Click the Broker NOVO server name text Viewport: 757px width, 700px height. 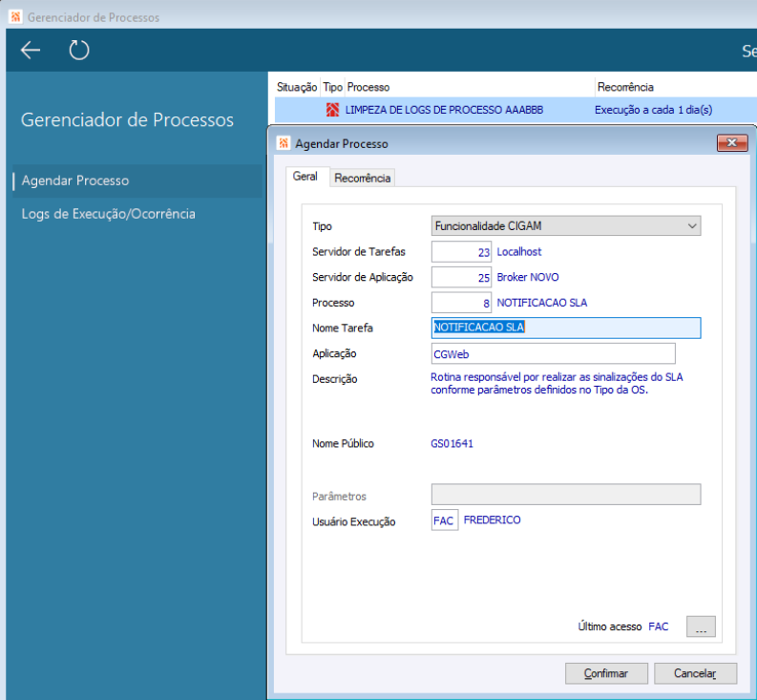(x=528, y=277)
